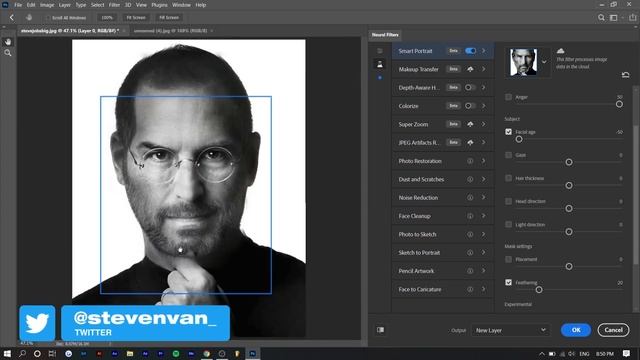
Task: Open the face selection dropdown arrow
Action: coord(544,62)
